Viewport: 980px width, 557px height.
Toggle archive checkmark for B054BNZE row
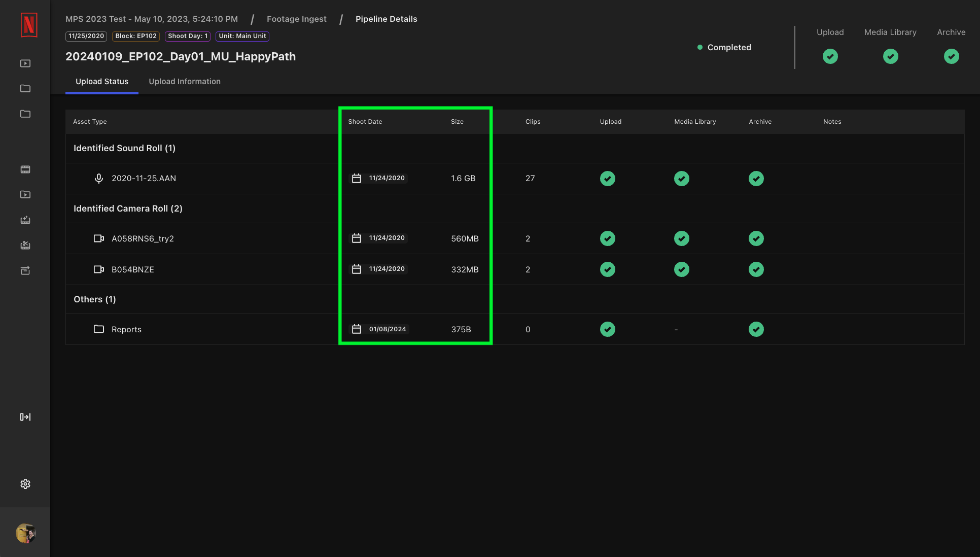click(756, 269)
